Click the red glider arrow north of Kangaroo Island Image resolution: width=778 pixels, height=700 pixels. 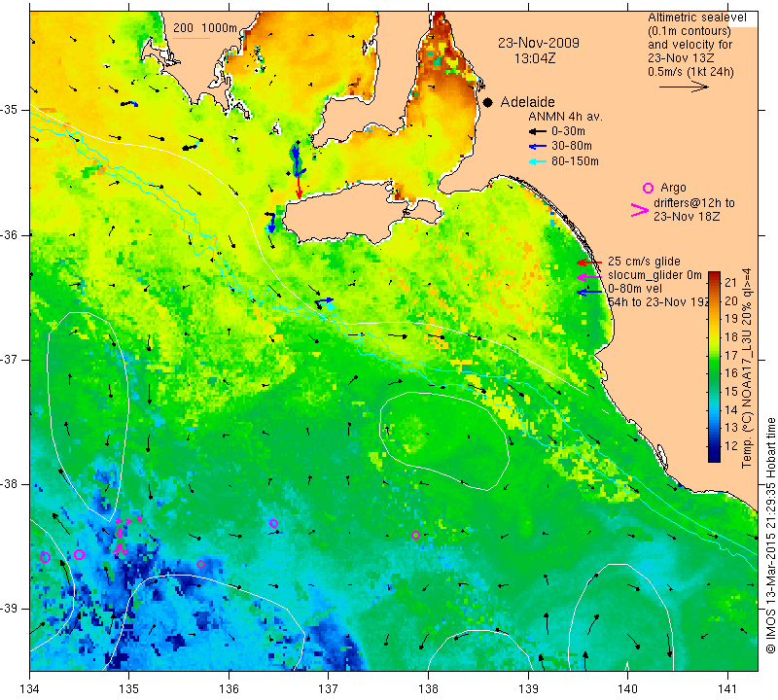(x=299, y=187)
